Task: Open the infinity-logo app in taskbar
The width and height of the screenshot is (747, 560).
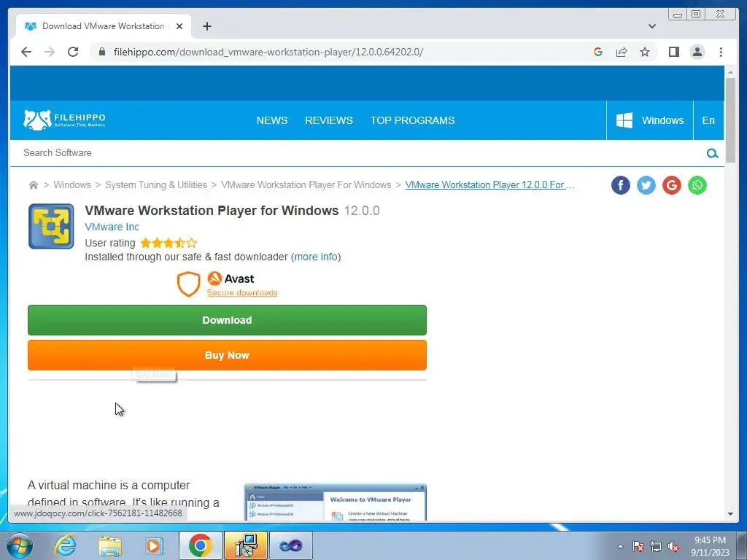Action: pyautogui.click(x=291, y=545)
